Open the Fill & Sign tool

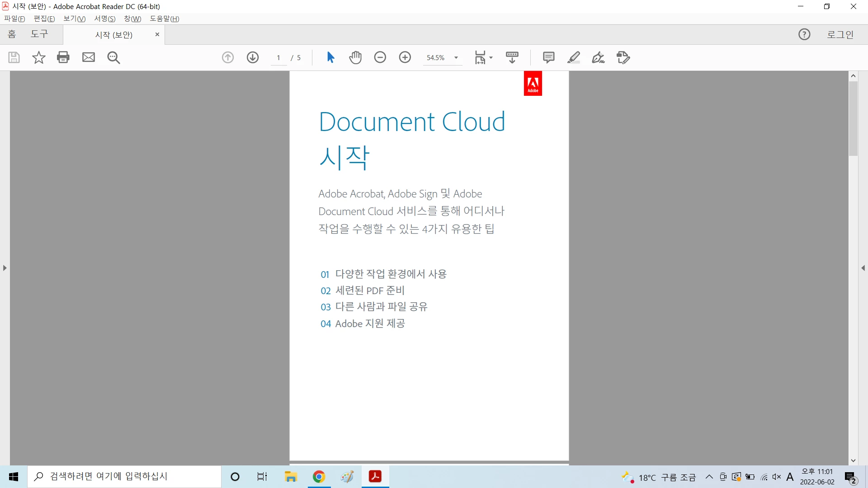click(598, 57)
